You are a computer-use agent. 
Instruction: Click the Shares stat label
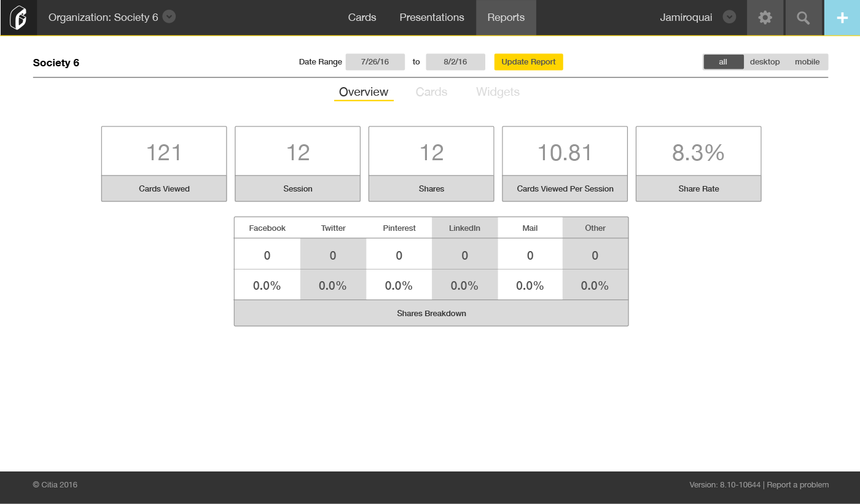pos(431,188)
